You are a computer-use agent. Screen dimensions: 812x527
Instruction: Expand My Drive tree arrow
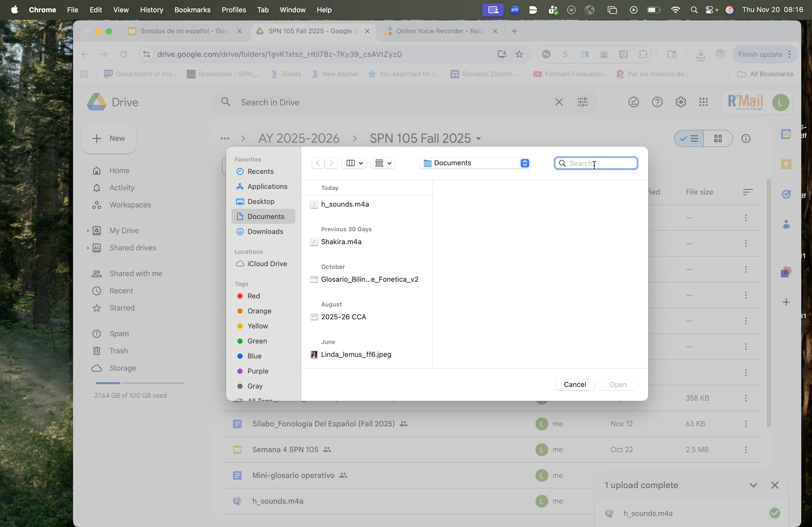[88, 231]
